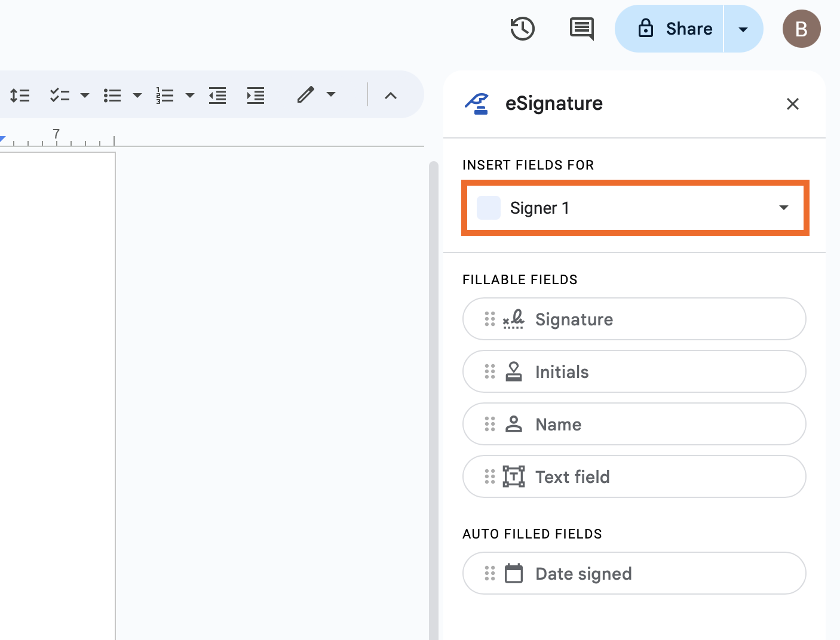
Task: Expand the Signer 1 dropdown
Action: pos(783,208)
